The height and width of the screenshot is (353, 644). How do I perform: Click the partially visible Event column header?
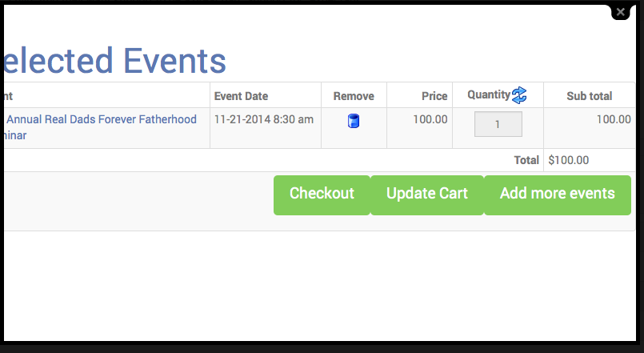(x=8, y=96)
